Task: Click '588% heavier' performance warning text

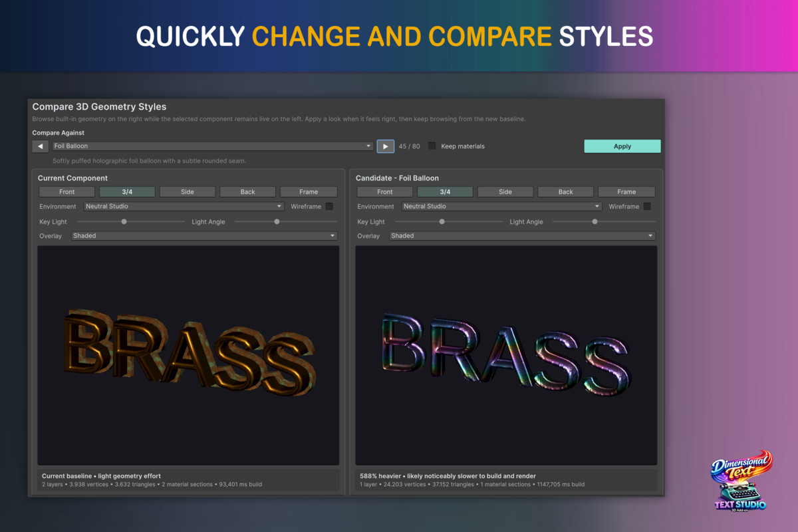Action: (x=448, y=476)
